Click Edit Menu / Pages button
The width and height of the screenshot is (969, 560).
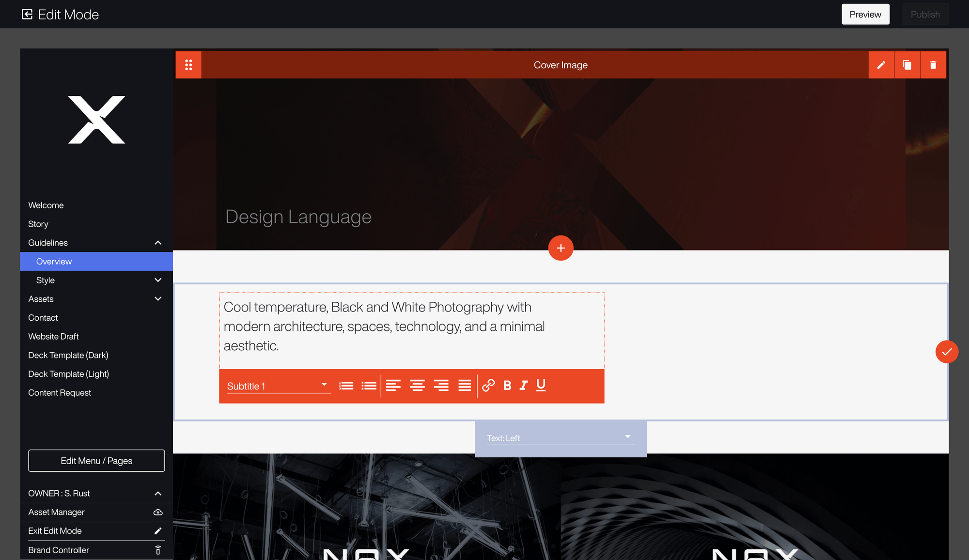(x=96, y=461)
